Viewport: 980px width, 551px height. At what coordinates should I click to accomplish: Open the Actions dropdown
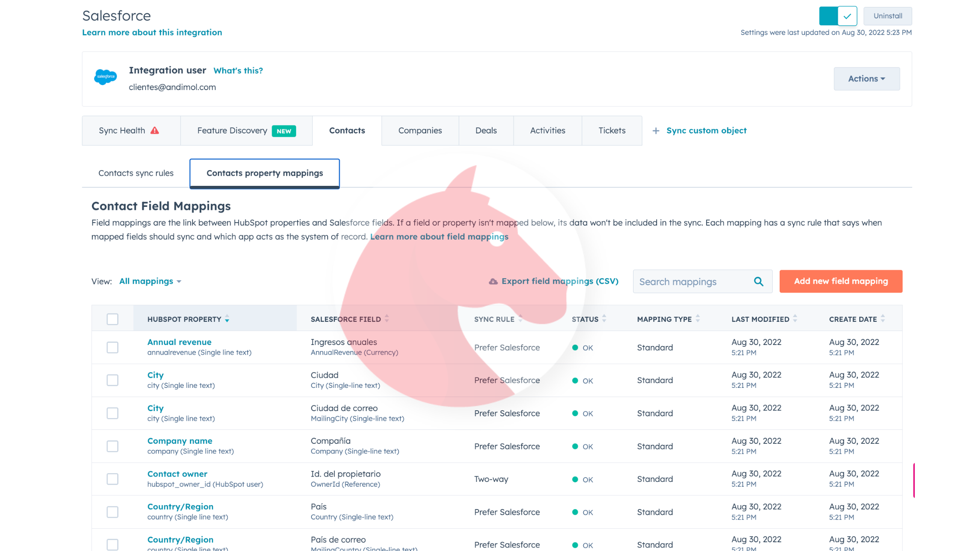867,79
